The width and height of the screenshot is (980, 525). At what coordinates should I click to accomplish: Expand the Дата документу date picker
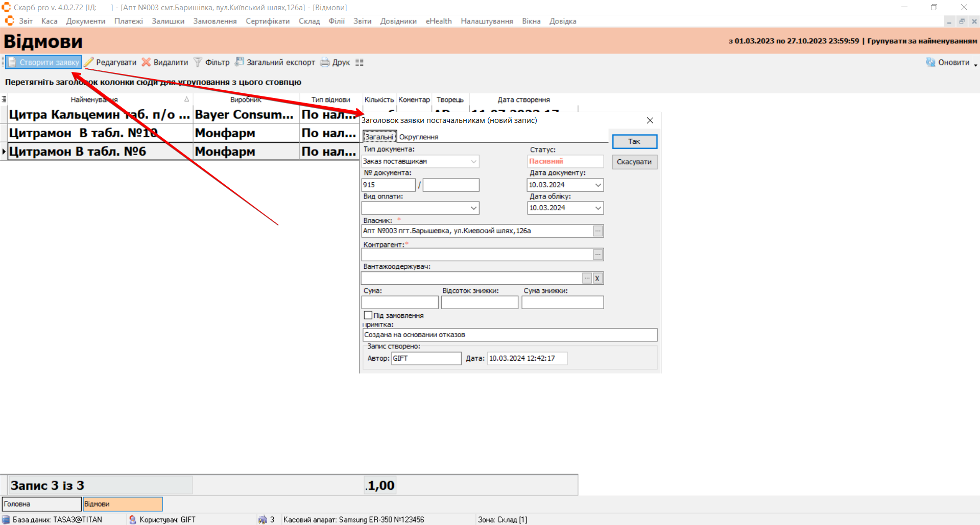click(598, 185)
